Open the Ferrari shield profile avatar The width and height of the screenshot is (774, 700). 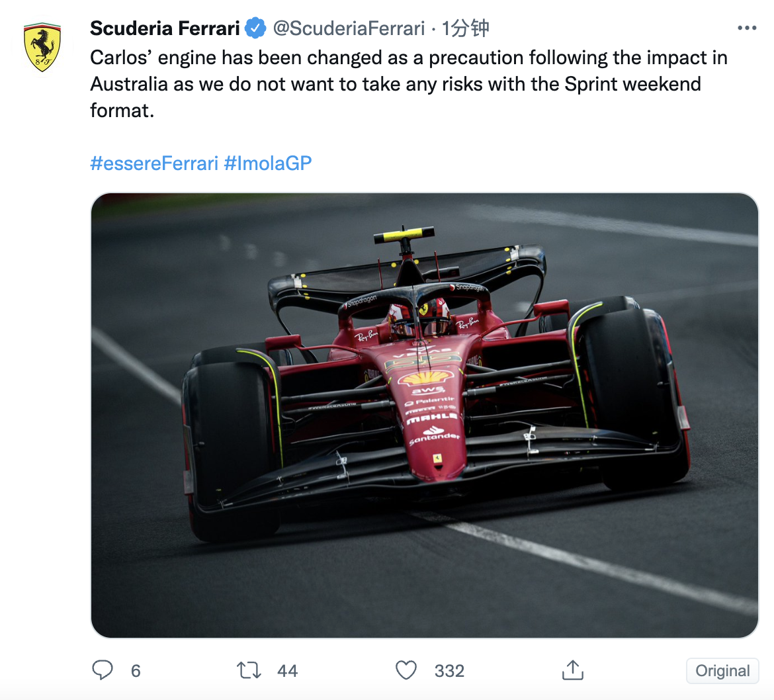[x=42, y=48]
